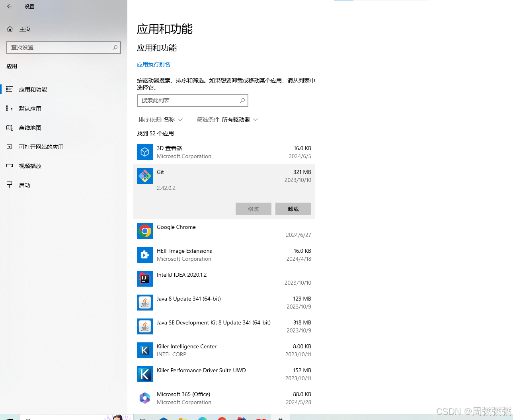The height and width of the screenshot is (420, 513).
Task: Select the HEIF Image Extensions entry
Action: (x=224, y=255)
